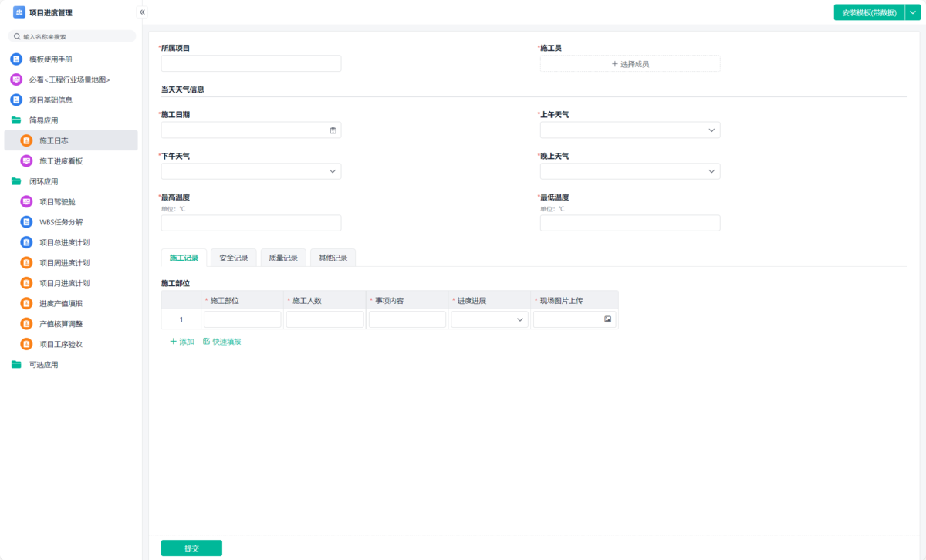This screenshot has width=926, height=560.
Task: Open 项目驾驶舱 in sidebar
Action: (71, 201)
